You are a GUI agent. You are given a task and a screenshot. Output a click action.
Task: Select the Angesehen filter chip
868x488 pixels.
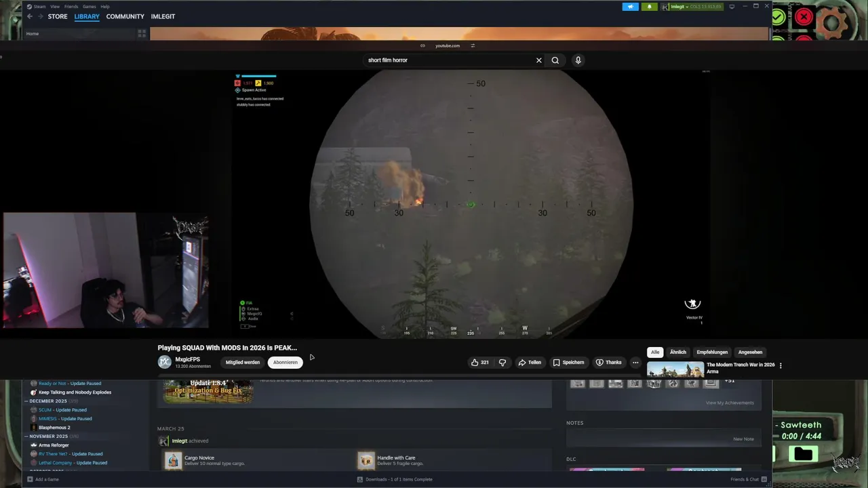click(x=750, y=352)
